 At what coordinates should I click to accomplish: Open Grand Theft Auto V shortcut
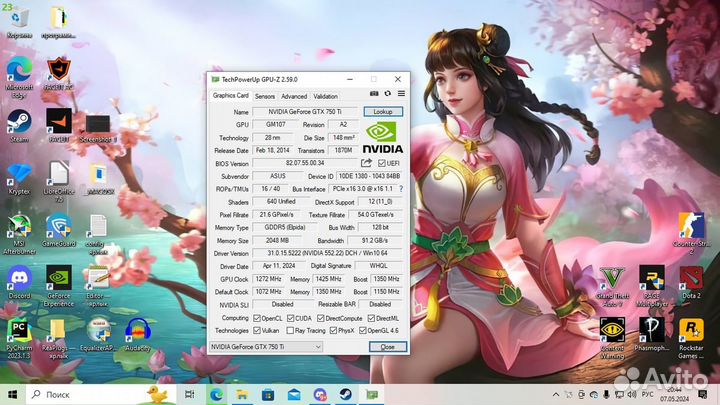pyautogui.click(x=613, y=287)
